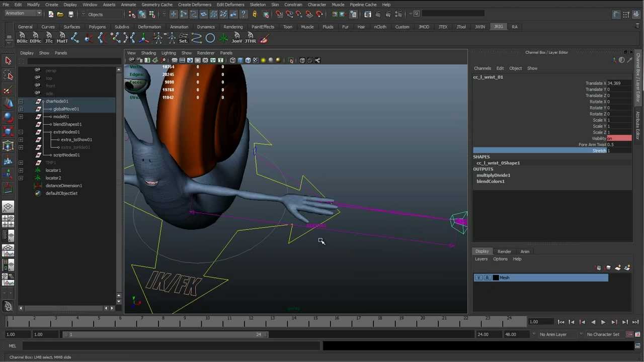
Task: Choose the Paint selection tool
Action: pos(8,90)
